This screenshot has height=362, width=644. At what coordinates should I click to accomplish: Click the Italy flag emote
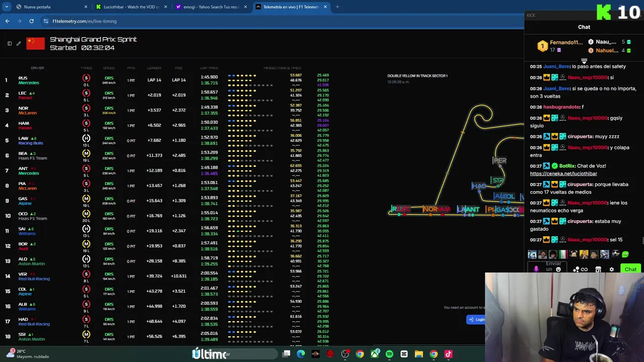[563, 254]
